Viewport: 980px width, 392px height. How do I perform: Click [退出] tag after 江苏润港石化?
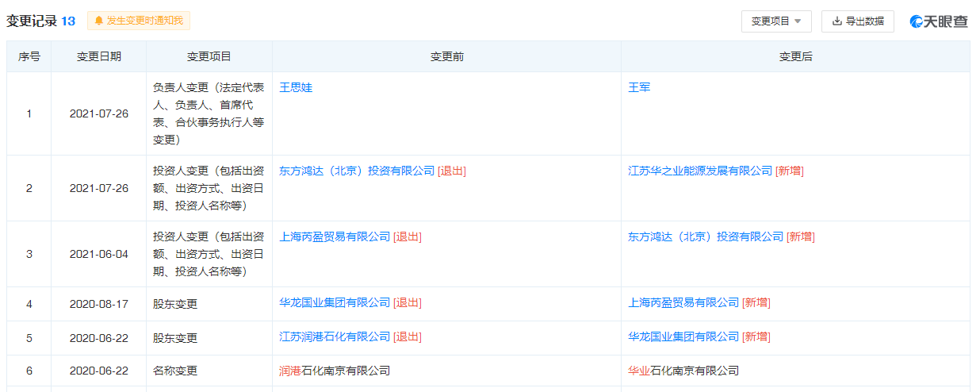coord(408,336)
